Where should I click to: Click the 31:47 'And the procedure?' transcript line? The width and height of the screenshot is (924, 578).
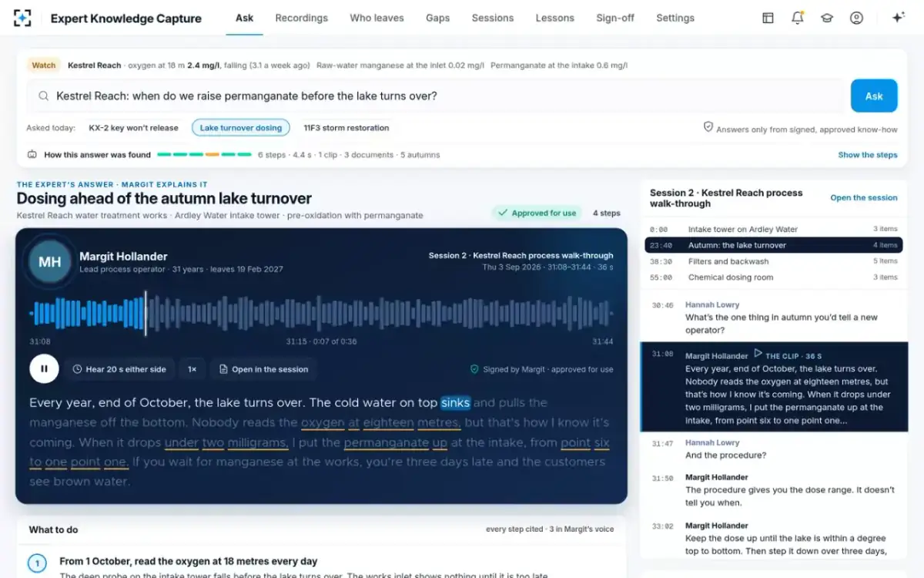pyautogui.click(x=773, y=449)
